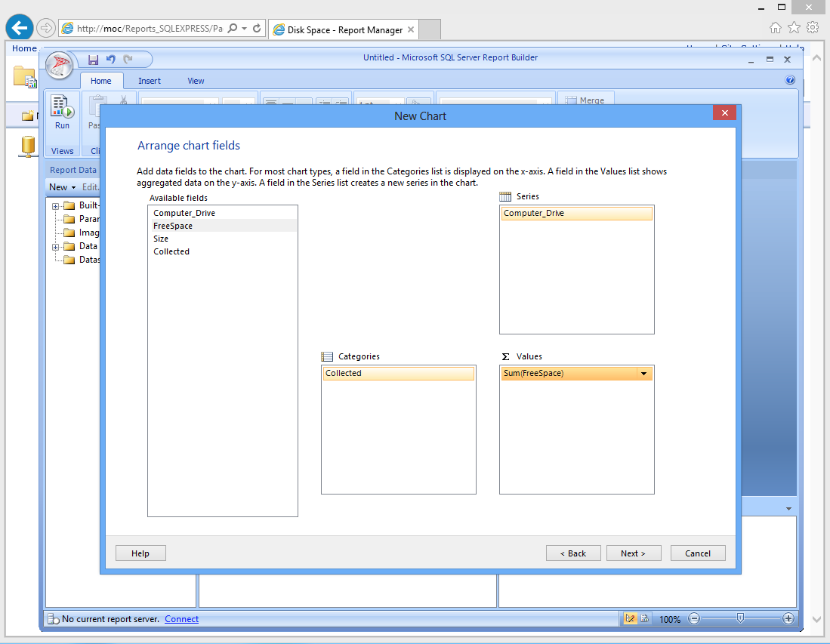
Task: Click the Save icon in quick access toolbar
Action: [93, 60]
